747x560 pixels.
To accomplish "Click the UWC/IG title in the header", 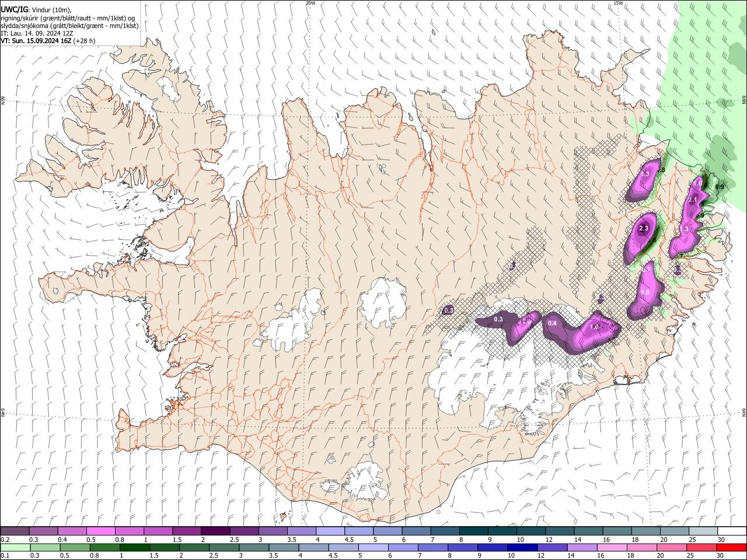I will (x=14, y=10).
